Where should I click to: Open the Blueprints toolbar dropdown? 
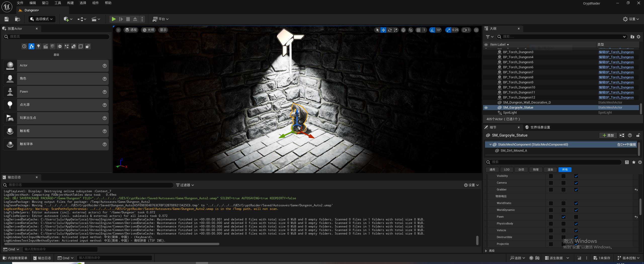(82, 19)
